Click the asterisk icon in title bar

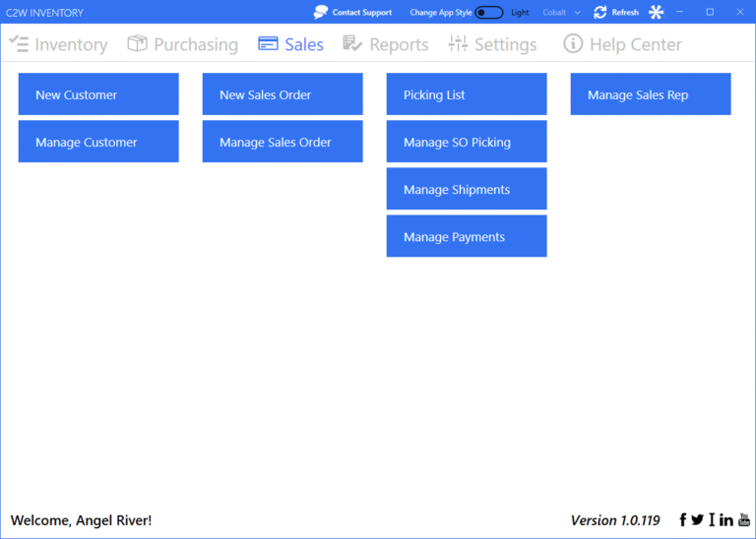tap(657, 13)
